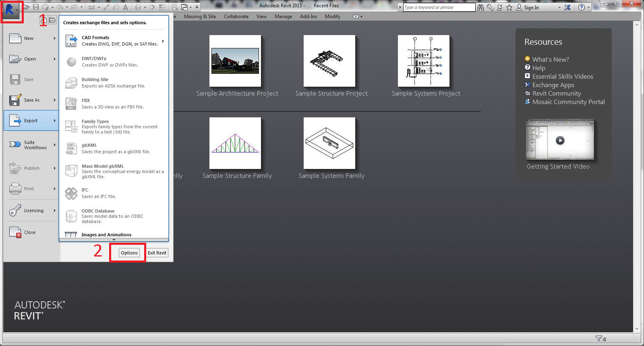Click the Redo arrow icon

click(74, 7)
